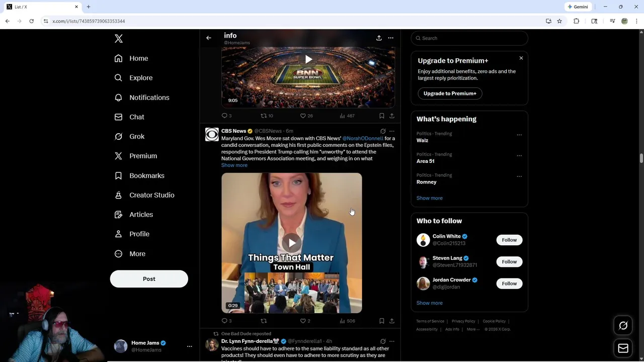This screenshot has width=644, height=362.
Task: Open Creator Studio
Action: click(144, 195)
